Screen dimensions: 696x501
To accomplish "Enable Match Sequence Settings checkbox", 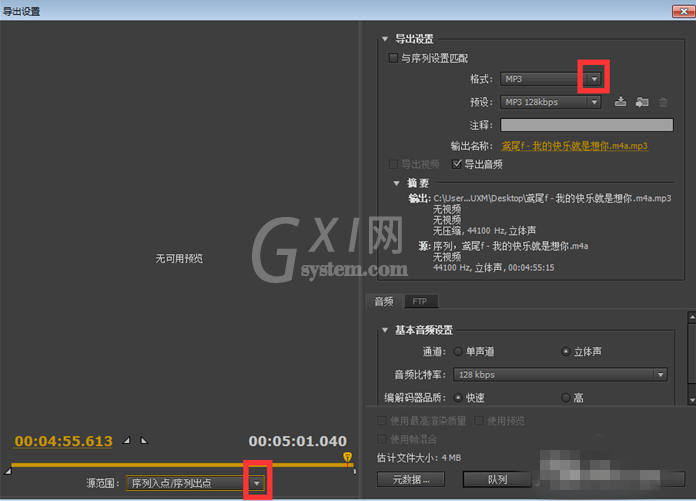I will [x=393, y=58].
